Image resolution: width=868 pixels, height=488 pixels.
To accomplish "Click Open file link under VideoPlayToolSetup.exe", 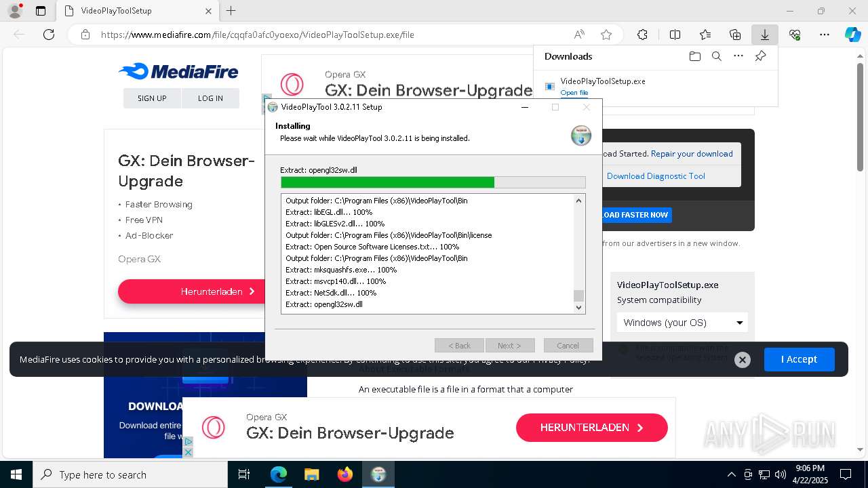I will pos(574,93).
